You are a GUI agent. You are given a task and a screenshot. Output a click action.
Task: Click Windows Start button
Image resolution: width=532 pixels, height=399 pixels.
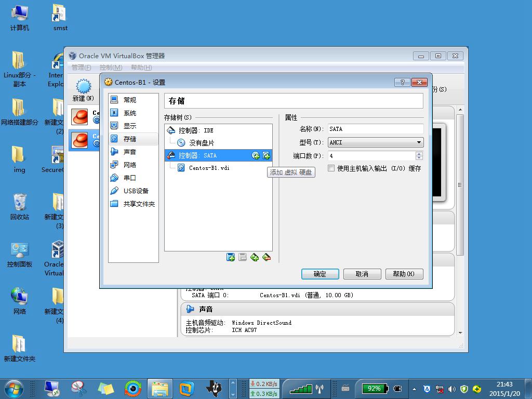click(x=14, y=389)
